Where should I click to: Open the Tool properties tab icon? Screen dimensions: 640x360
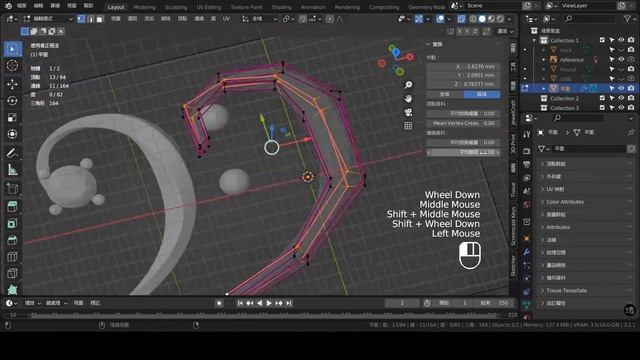pos(527,134)
